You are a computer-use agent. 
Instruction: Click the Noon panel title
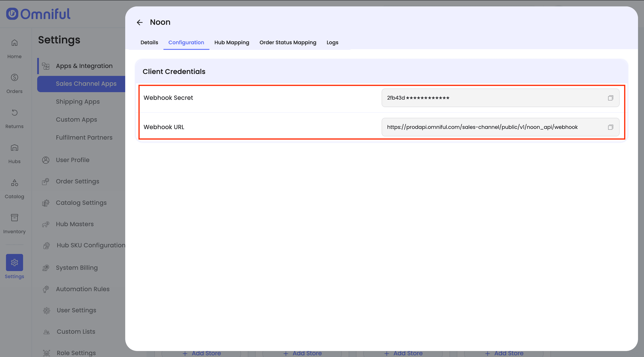click(x=160, y=22)
